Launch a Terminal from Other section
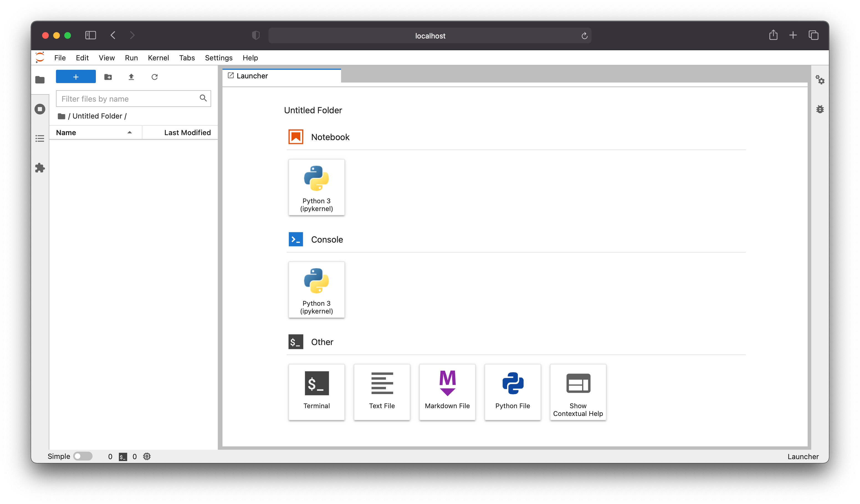The height and width of the screenshot is (504, 860). tap(316, 392)
